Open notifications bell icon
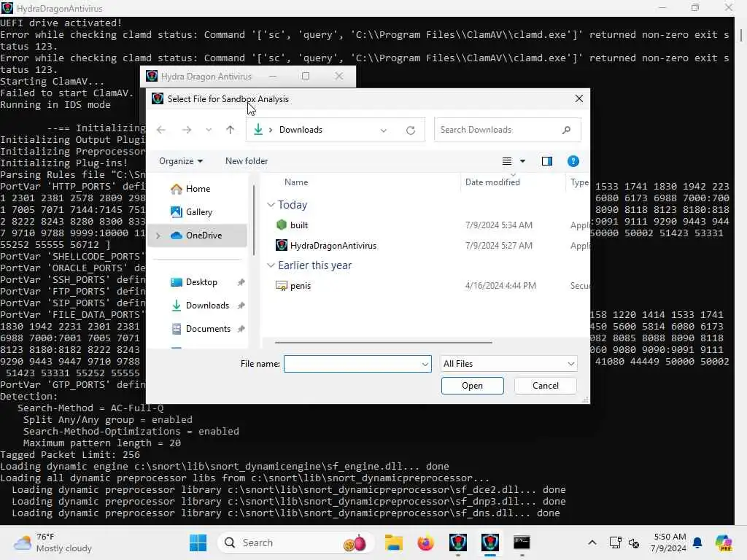The height and width of the screenshot is (560, 747). (697, 542)
